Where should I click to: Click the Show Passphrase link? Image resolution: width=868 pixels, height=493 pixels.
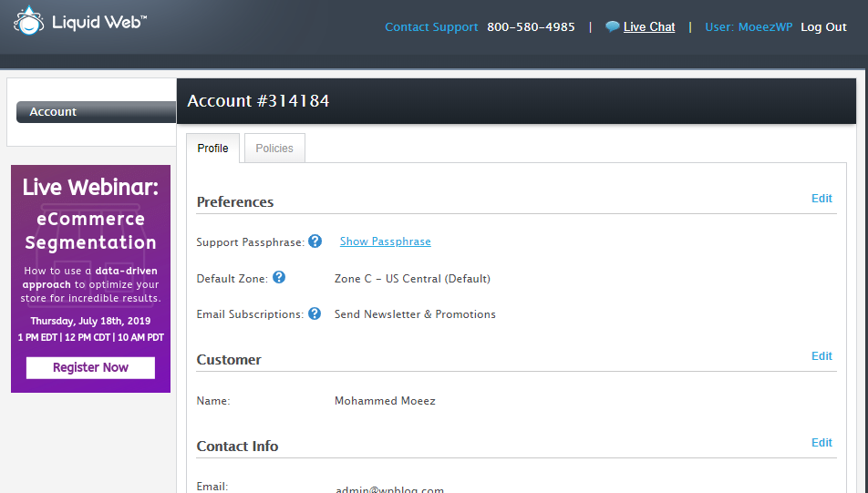click(x=386, y=241)
